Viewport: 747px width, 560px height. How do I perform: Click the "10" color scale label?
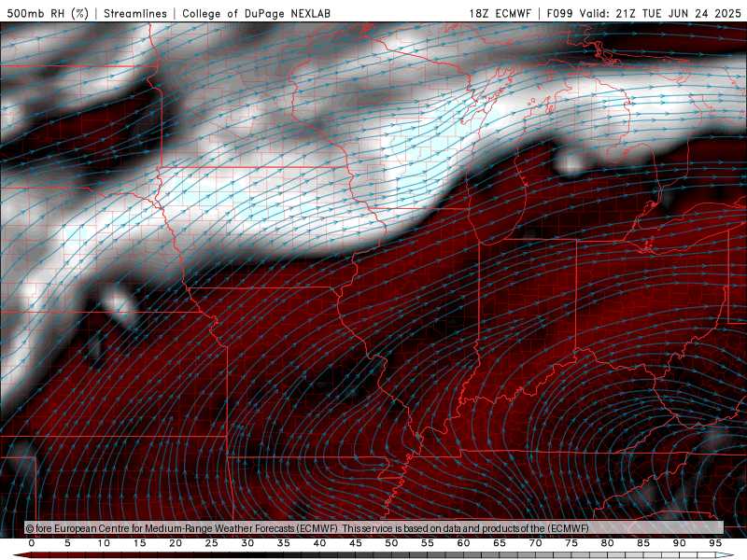(x=104, y=543)
